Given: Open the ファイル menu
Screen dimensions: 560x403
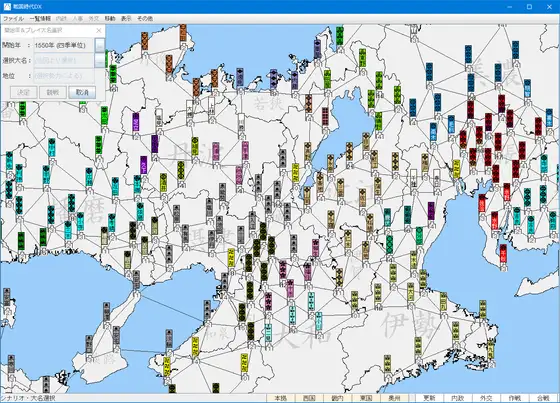Looking at the screenshot, I should click(x=13, y=19).
